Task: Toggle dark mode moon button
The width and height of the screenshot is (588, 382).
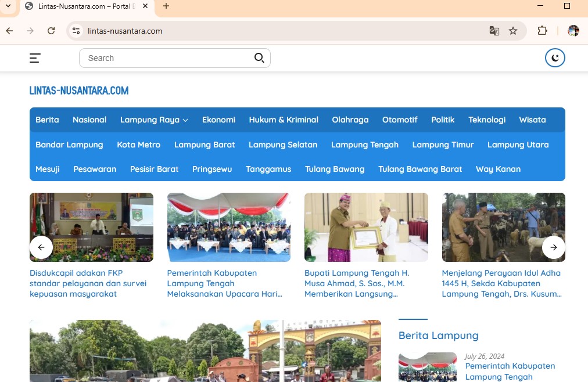Action: click(555, 57)
